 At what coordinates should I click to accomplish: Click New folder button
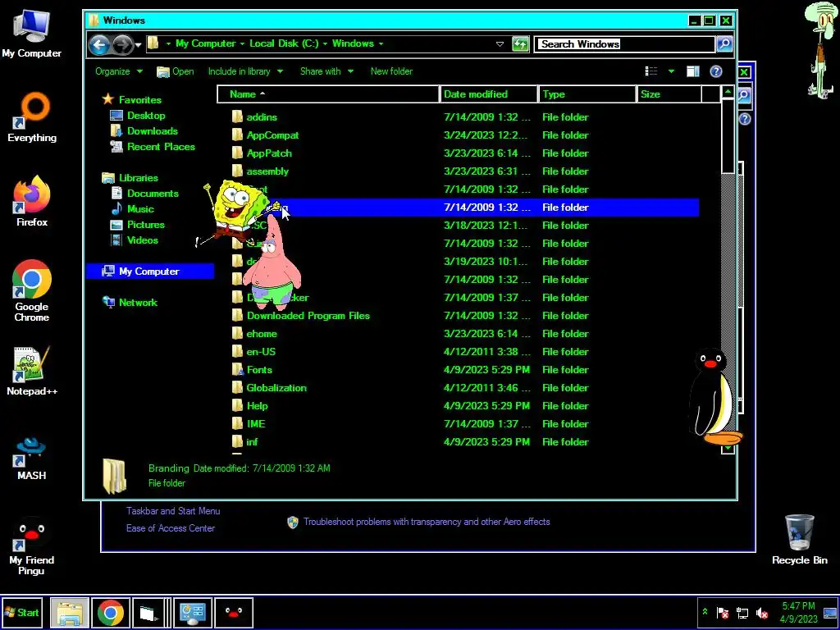pyautogui.click(x=391, y=71)
